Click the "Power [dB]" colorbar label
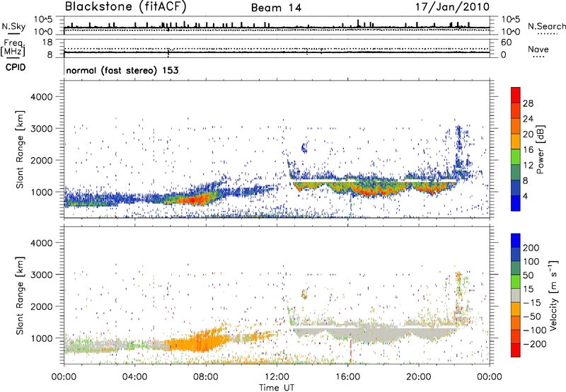 point(540,149)
